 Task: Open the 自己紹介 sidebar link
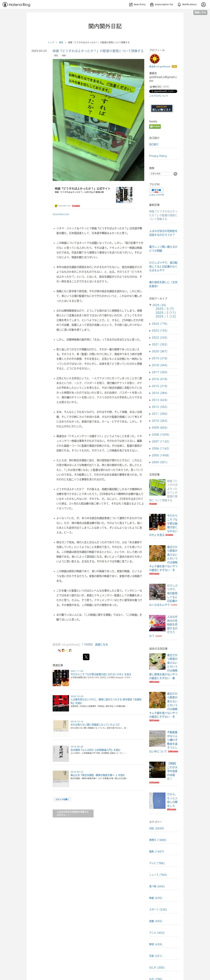pos(154,144)
